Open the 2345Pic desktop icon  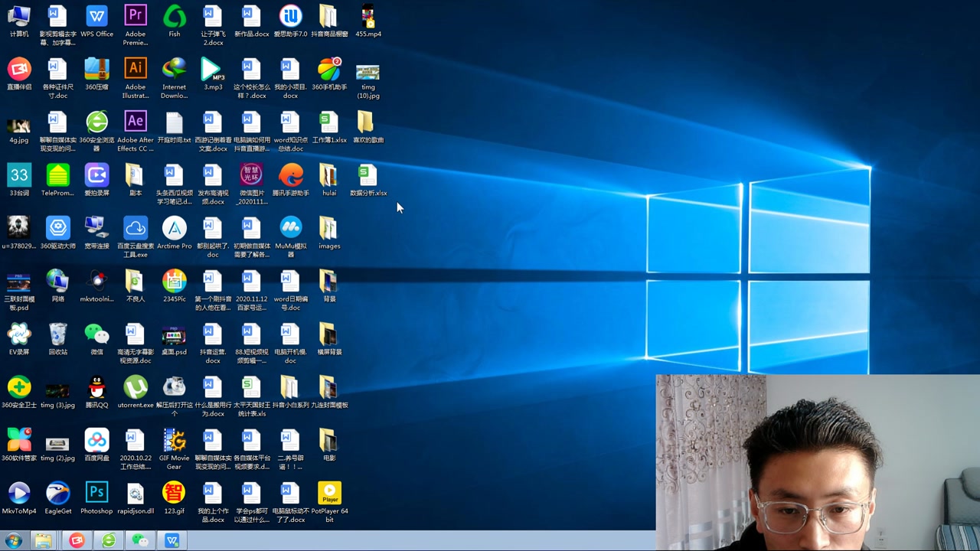click(x=175, y=285)
